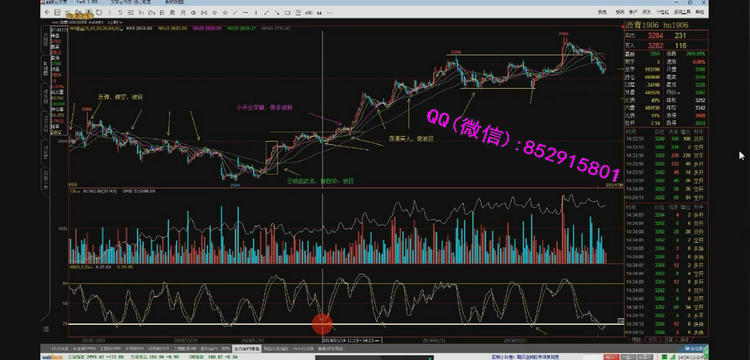Screen dimensions: 750x360
Task: Select the vertical line drawing tool
Action: click(x=256, y=13)
